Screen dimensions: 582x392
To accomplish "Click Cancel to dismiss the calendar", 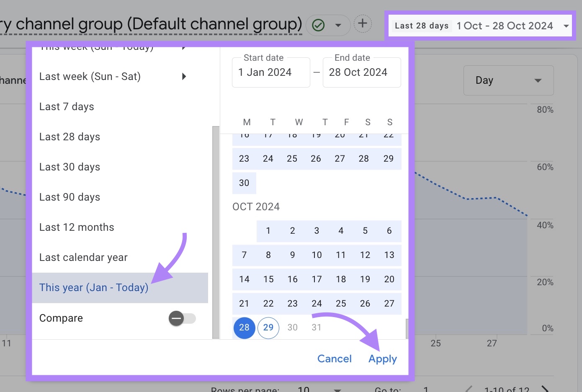I will click(x=334, y=358).
